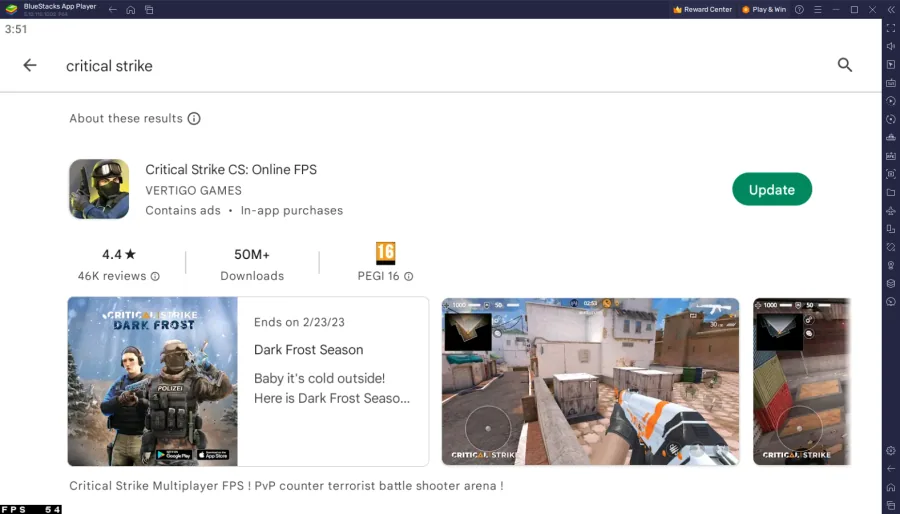900x514 pixels.
Task: Open the 'Critical Strike CS: Online FPS' title
Action: coord(231,170)
